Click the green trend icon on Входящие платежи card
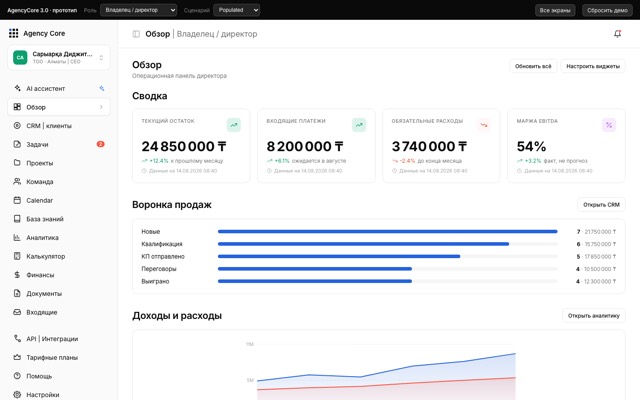This screenshot has height=400, width=640. coord(359,125)
